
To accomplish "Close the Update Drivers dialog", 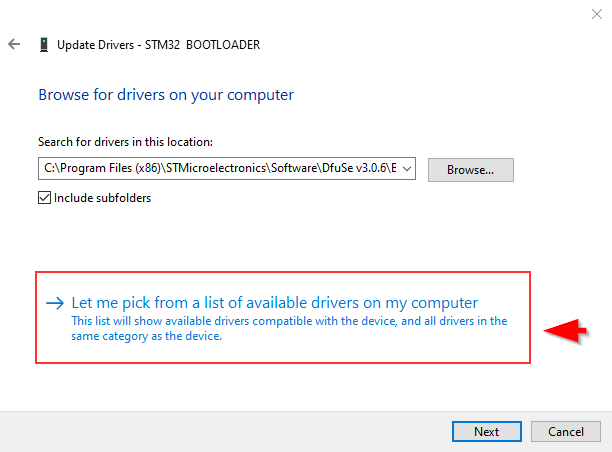I will click(596, 14).
